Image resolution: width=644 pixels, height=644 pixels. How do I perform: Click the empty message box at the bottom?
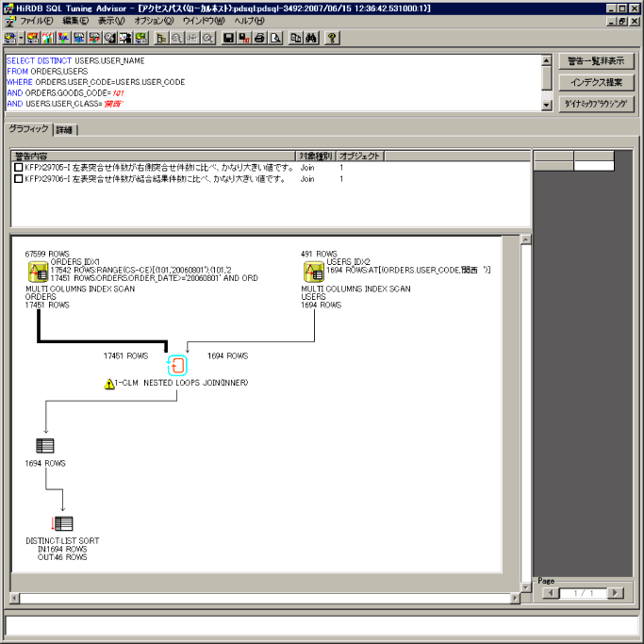pyautogui.click(x=322, y=626)
